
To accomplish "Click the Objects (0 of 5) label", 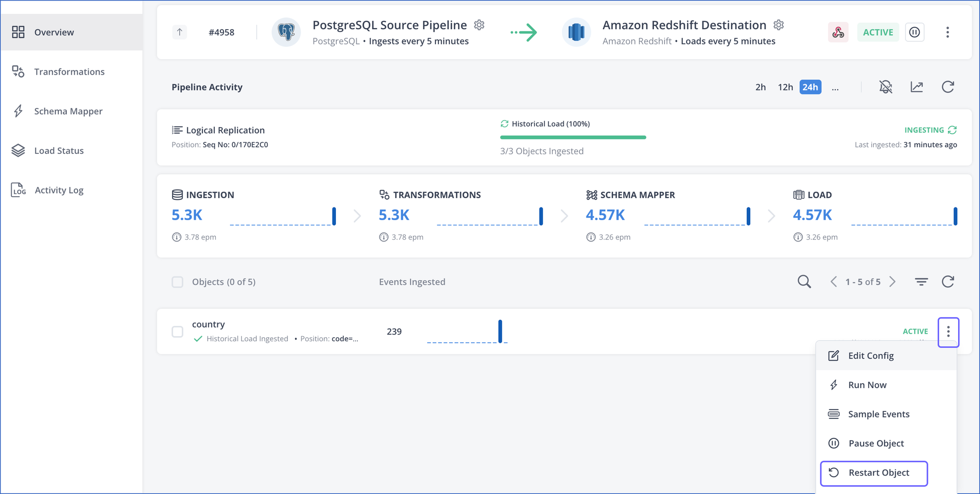I will (x=224, y=282).
